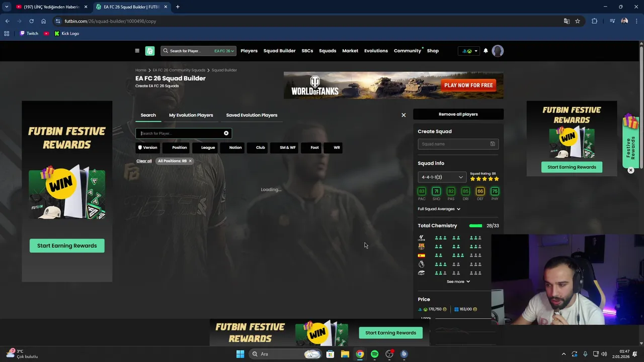Open the Community menu
The width and height of the screenshot is (644, 362).
coord(408,51)
